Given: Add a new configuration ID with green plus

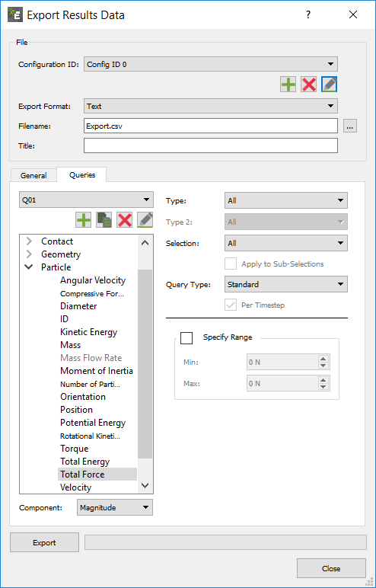Looking at the screenshot, I should pos(288,85).
